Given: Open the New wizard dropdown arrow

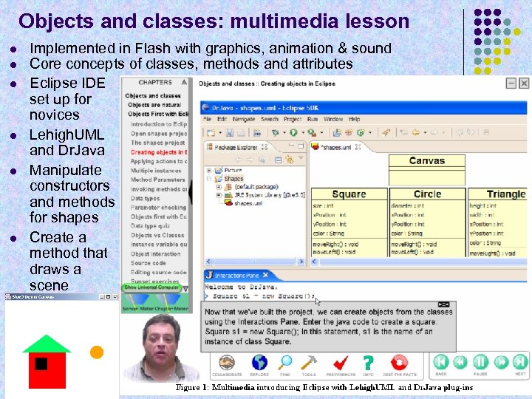Looking at the screenshot, I should (220, 133).
